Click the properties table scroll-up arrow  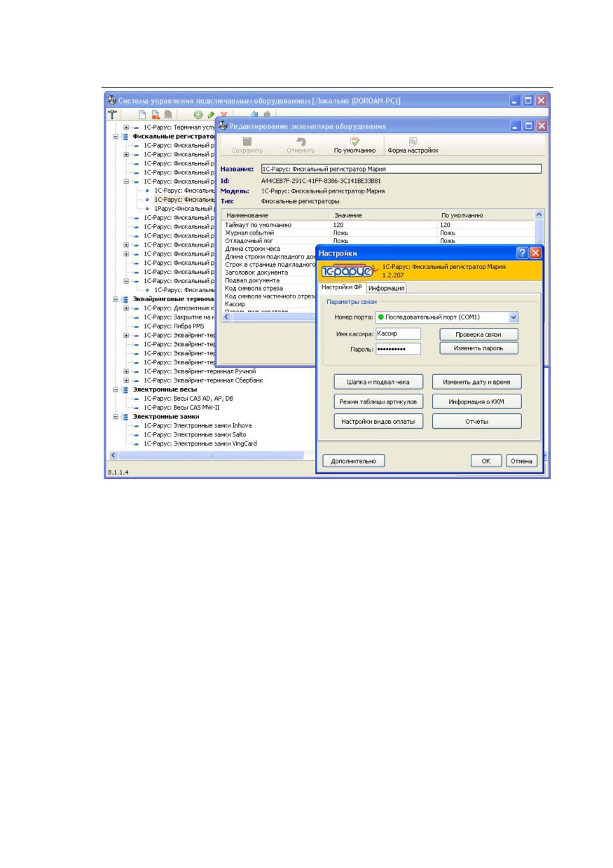[x=539, y=214]
